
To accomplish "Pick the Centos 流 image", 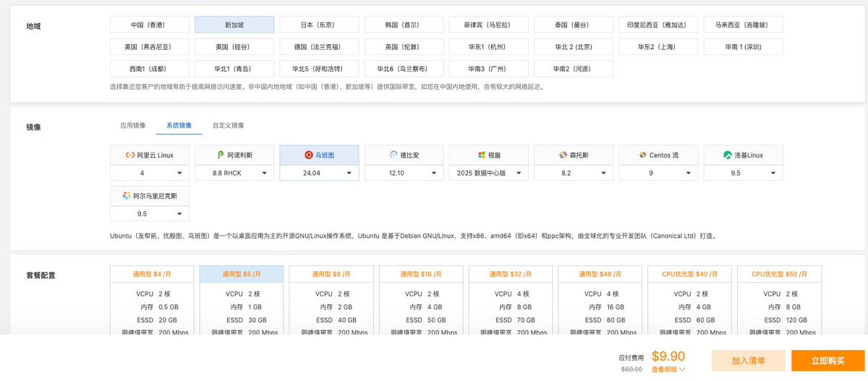I will click(x=658, y=155).
